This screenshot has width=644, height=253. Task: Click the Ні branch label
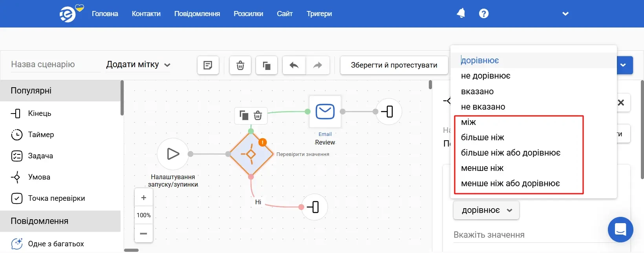(258, 202)
